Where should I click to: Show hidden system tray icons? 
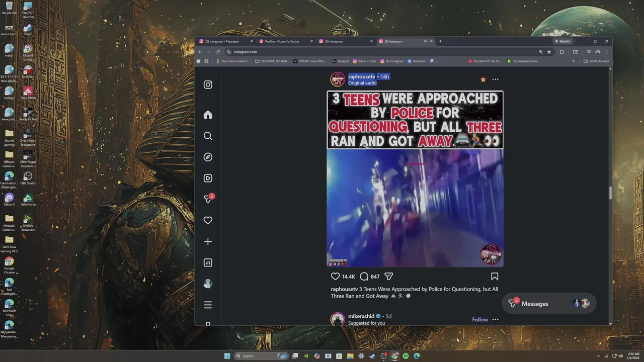(x=598, y=356)
